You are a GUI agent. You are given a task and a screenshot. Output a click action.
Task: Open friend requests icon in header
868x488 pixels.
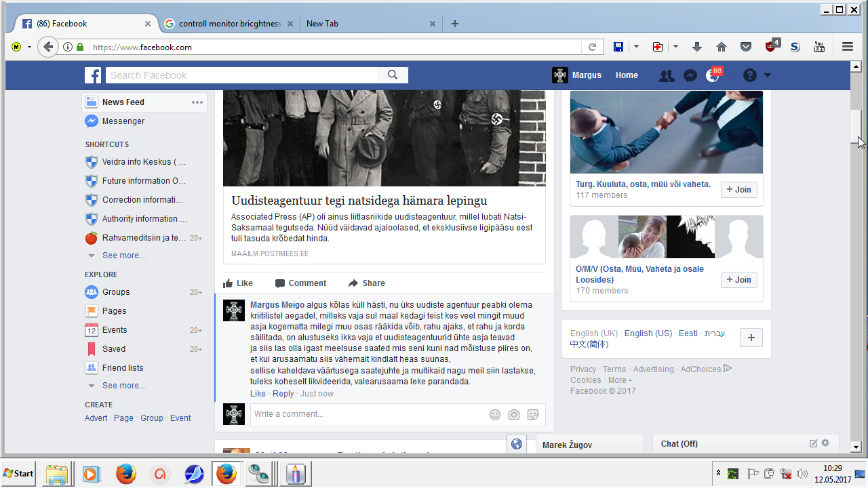[x=667, y=75]
